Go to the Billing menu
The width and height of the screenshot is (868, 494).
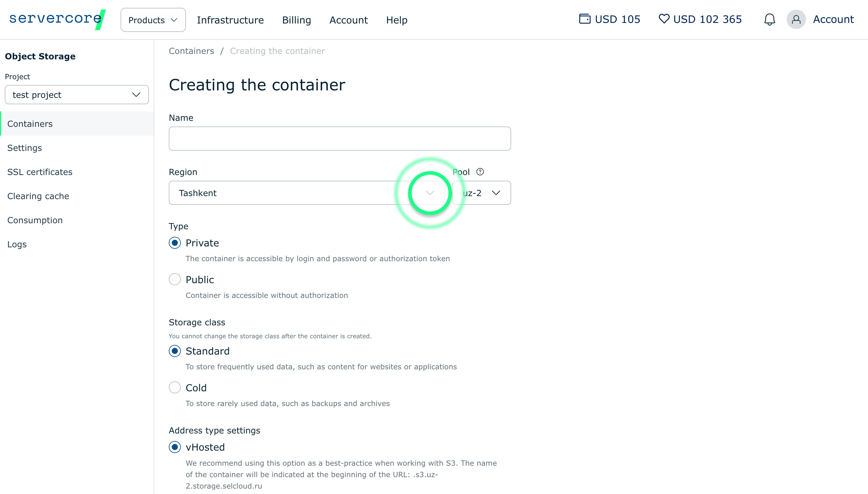coord(296,20)
